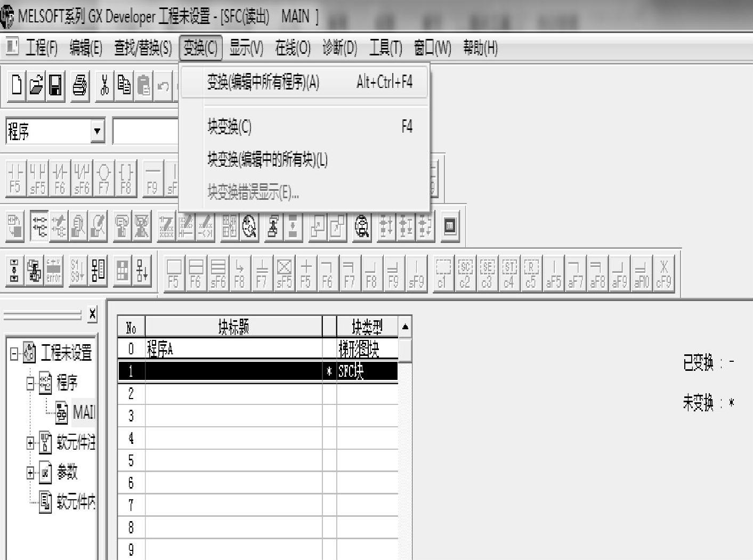The image size is (753, 560).
Task: Choose 变换(编辑中所有程序)(A) from the menu
Action: pos(304,82)
